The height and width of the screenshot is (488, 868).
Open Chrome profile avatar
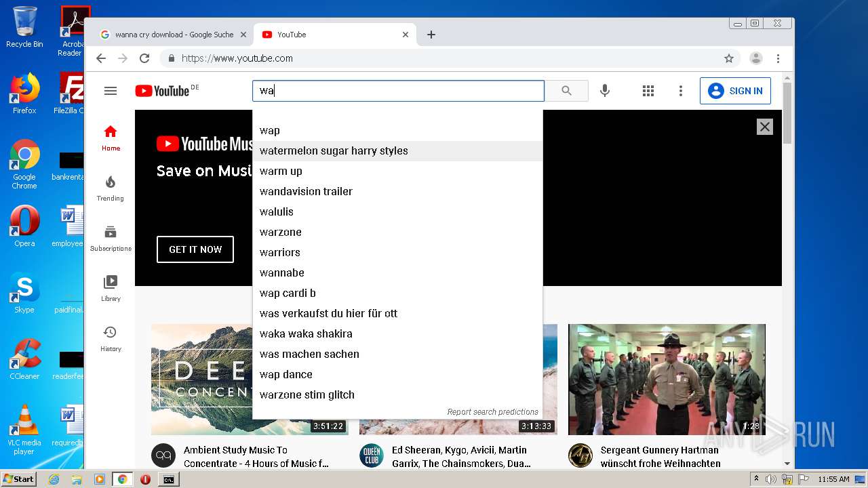coord(756,58)
